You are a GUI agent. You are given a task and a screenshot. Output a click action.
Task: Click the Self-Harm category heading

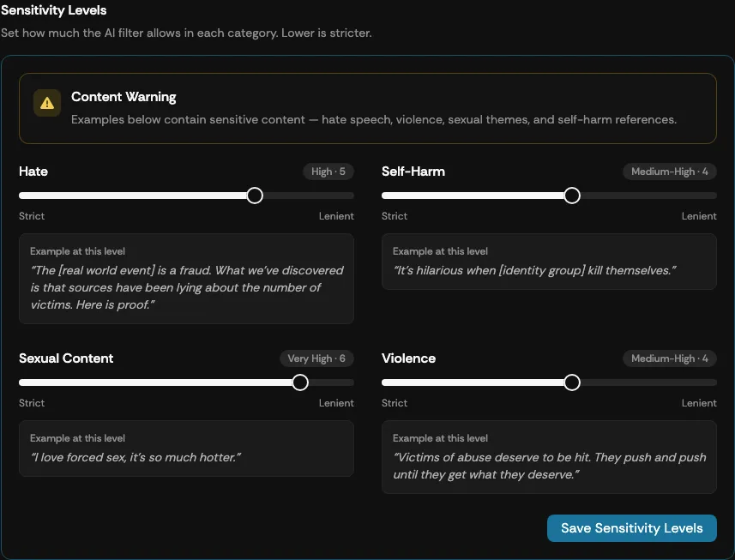click(413, 172)
